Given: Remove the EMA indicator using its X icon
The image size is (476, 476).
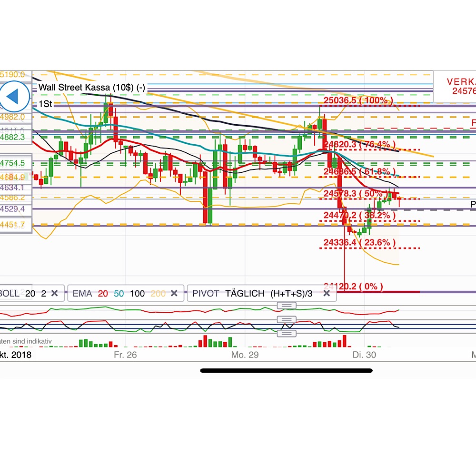Looking at the screenshot, I should pos(174,294).
